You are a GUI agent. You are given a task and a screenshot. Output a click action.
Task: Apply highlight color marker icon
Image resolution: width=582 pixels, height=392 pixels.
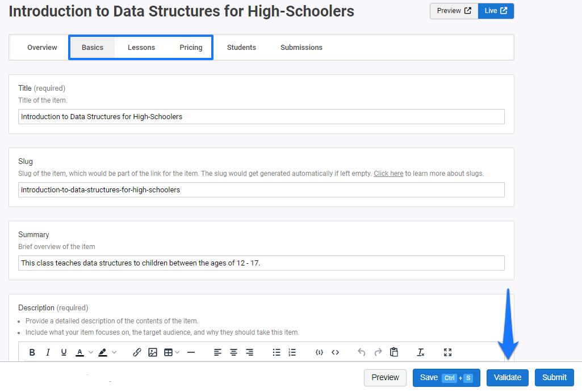coord(103,352)
